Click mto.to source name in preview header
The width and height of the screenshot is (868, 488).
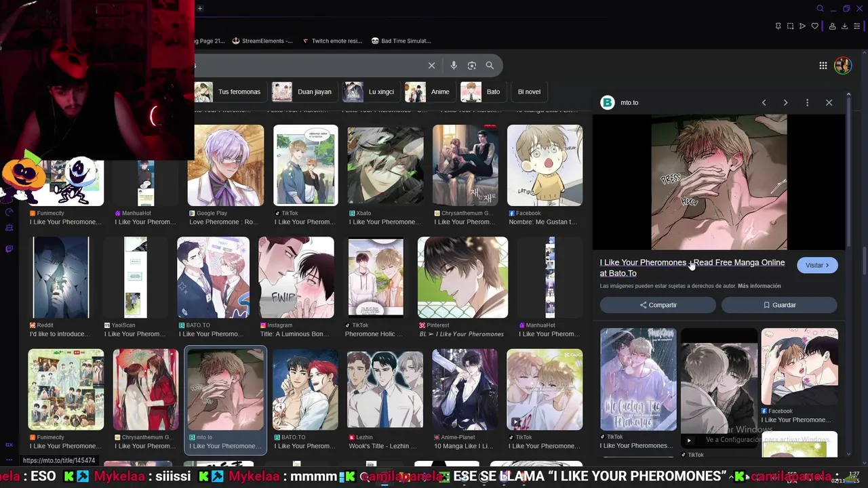pos(629,102)
